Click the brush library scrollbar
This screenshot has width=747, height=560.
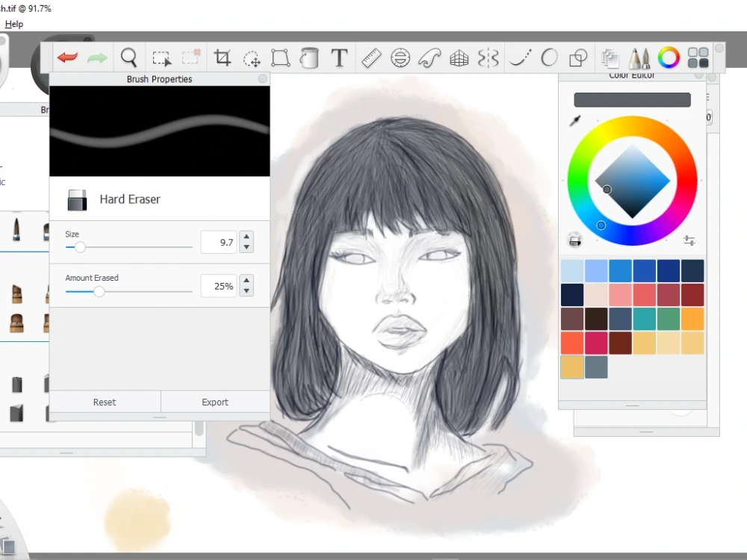199,428
